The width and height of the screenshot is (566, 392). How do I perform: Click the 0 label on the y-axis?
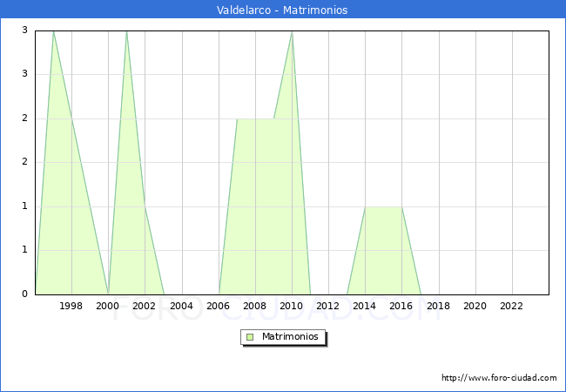coord(25,294)
